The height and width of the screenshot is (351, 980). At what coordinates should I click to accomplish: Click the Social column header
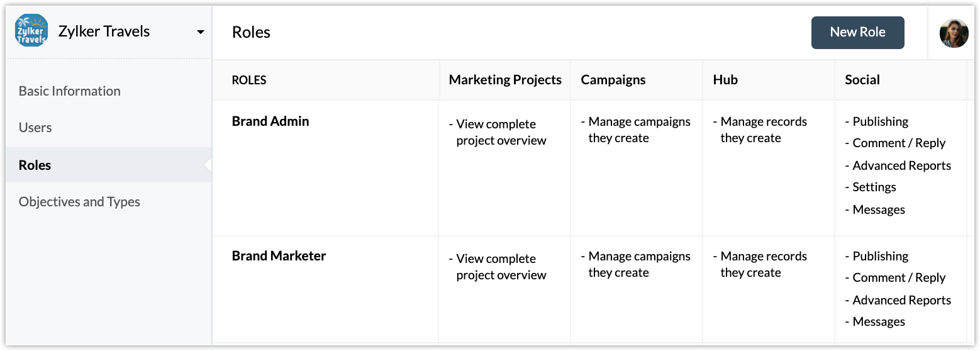click(x=862, y=80)
